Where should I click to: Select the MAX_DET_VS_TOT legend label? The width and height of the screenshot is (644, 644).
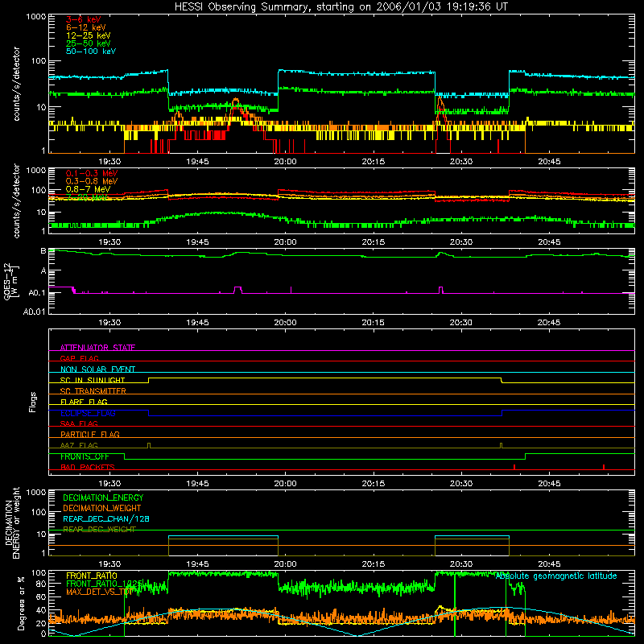99,592
